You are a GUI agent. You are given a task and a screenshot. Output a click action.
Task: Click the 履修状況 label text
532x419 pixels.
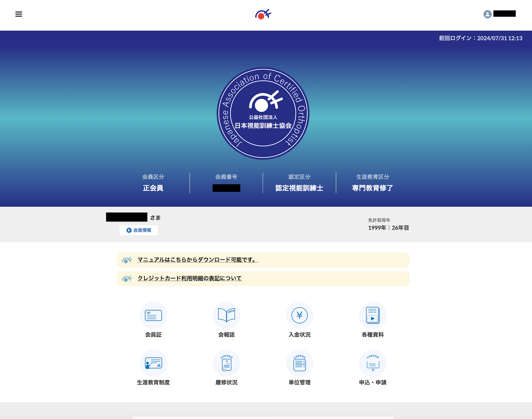(226, 382)
